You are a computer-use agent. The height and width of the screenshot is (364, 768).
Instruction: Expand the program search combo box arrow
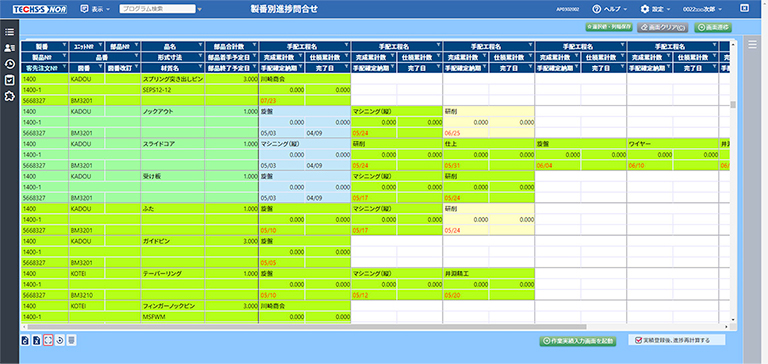click(199, 9)
